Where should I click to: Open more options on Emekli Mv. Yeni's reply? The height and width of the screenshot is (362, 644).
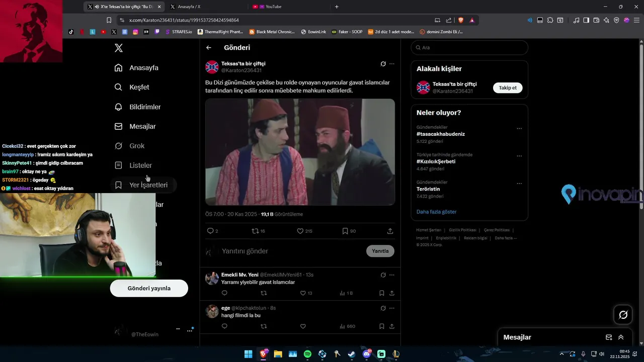(x=392, y=275)
